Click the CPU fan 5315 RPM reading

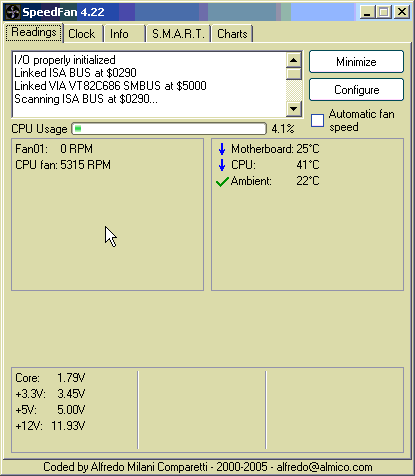(x=63, y=165)
